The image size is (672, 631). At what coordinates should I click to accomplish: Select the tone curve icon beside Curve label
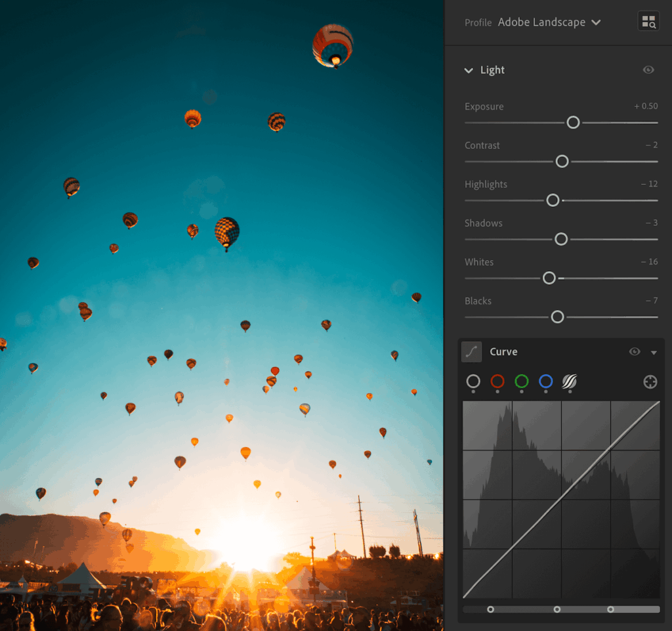pyautogui.click(x=471, y=351)
